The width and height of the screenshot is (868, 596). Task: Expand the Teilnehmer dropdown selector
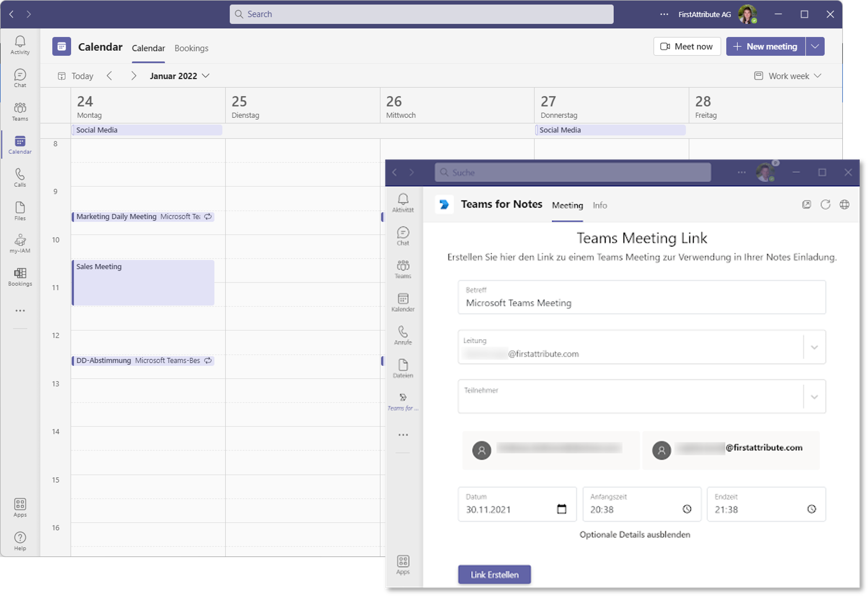coord(814,396)
